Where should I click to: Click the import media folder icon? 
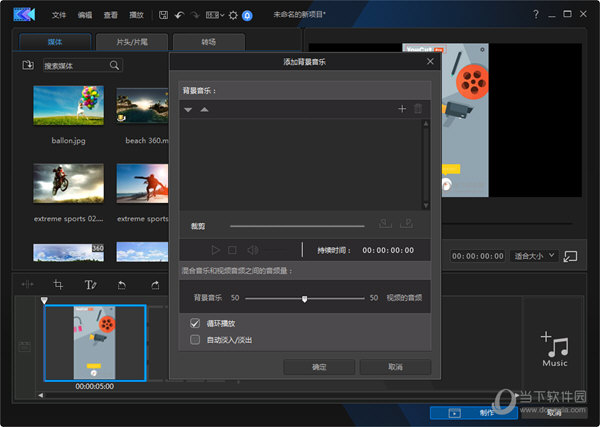pos(27,65)
